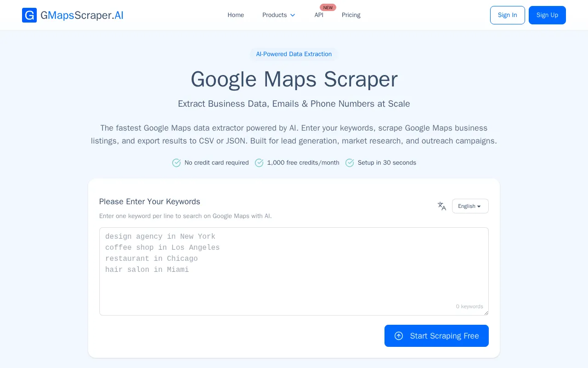Open the Pricing page link

coord(351,15)
